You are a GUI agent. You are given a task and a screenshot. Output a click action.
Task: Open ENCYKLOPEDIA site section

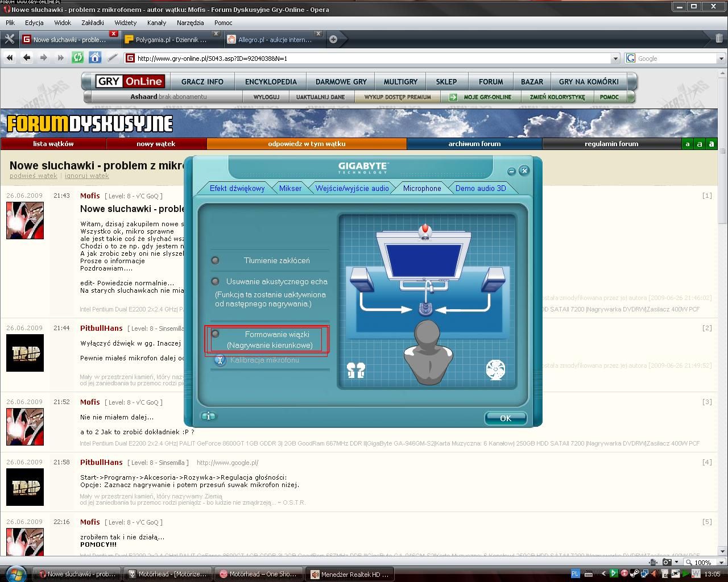(271, 81)
